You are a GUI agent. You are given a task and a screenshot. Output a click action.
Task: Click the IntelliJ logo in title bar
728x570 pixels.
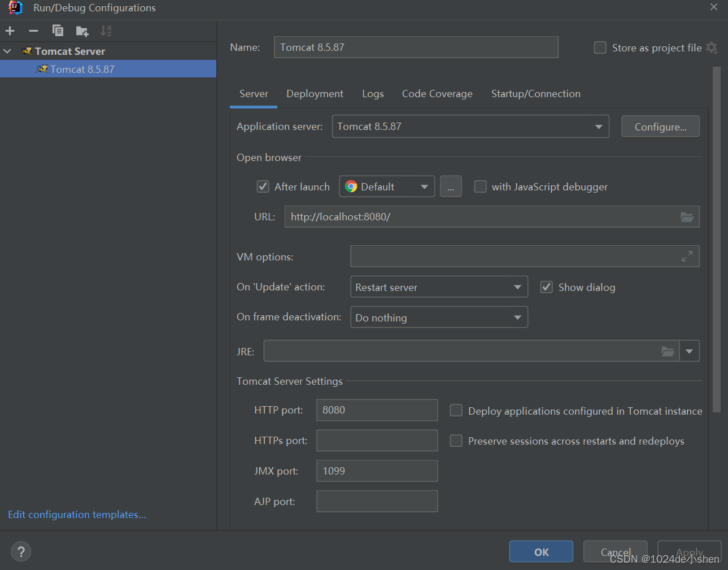15,8
